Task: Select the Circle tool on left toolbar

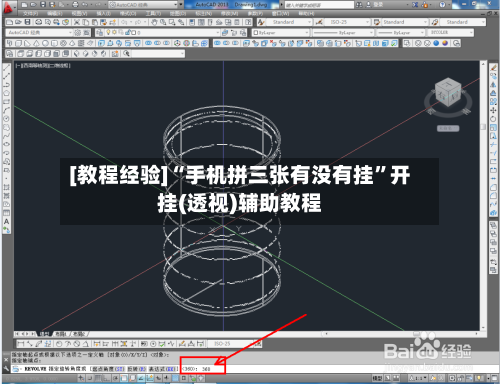Action: point(6,119)
